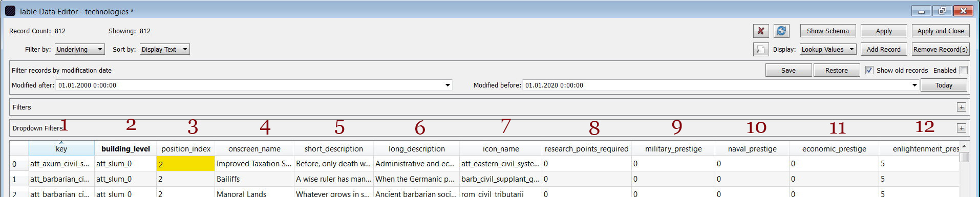Expand the Dropdown Filters section with plus button

(x=962, y=128)
